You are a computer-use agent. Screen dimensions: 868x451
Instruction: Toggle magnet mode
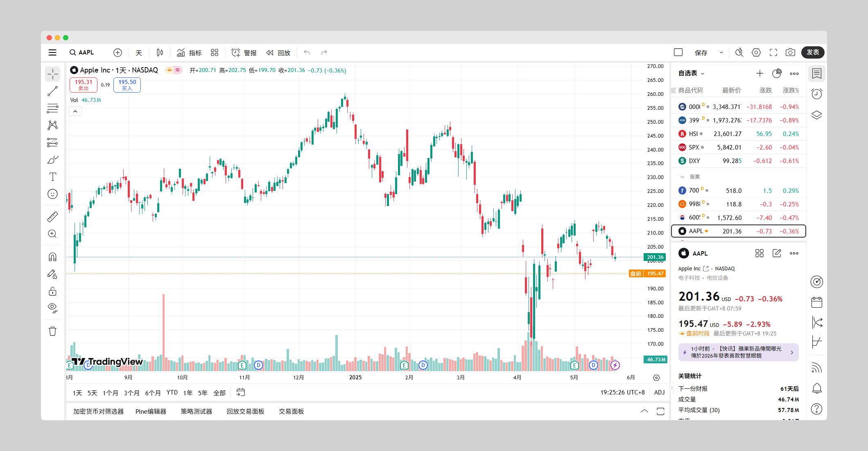pos(53,257)
